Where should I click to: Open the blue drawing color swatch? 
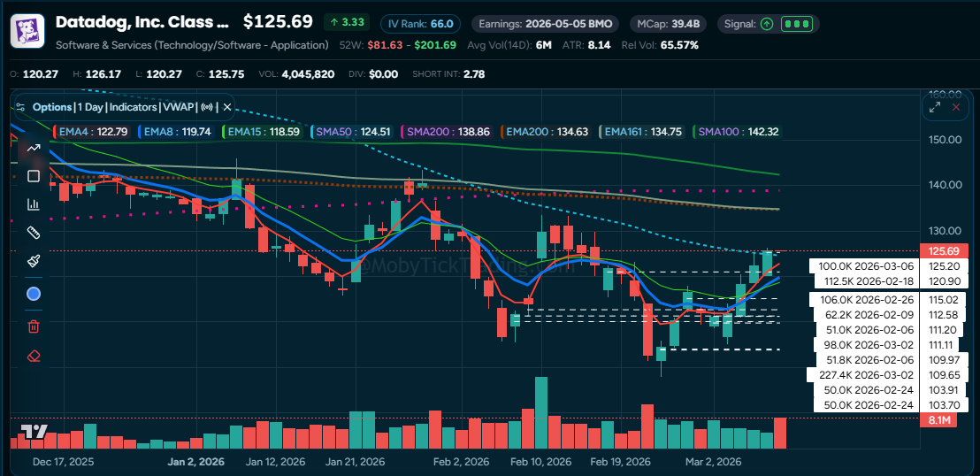[34, 294]
